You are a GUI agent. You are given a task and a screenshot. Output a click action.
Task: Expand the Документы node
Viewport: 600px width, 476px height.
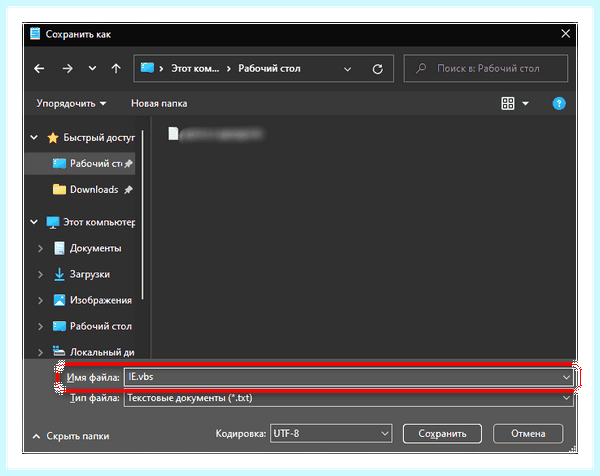[40, 249]
